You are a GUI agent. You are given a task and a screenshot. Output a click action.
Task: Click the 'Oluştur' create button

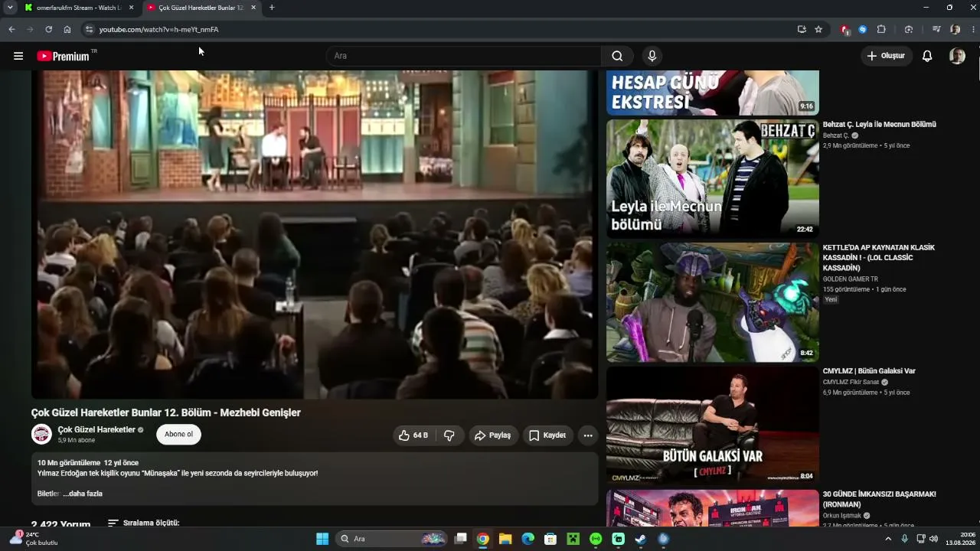(x=887, y=56)
